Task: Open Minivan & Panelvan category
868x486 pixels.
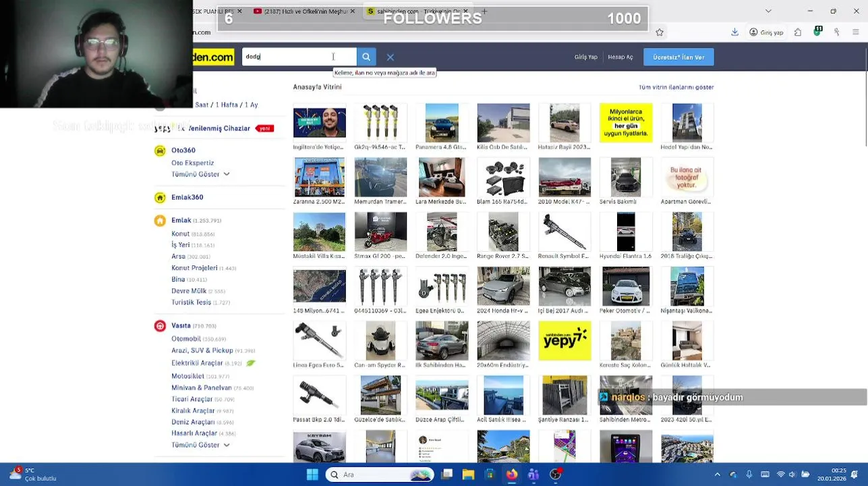Action: point(201,387)
